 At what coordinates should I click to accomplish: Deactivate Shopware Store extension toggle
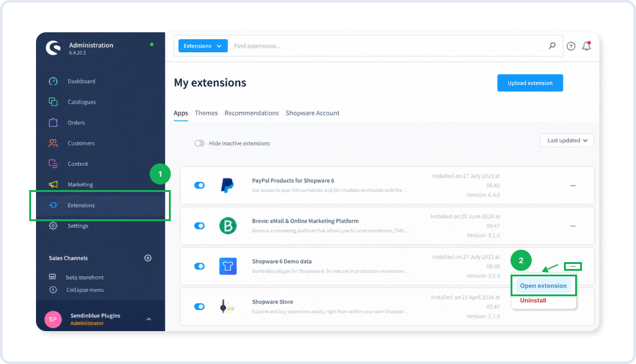click(199, 307)
